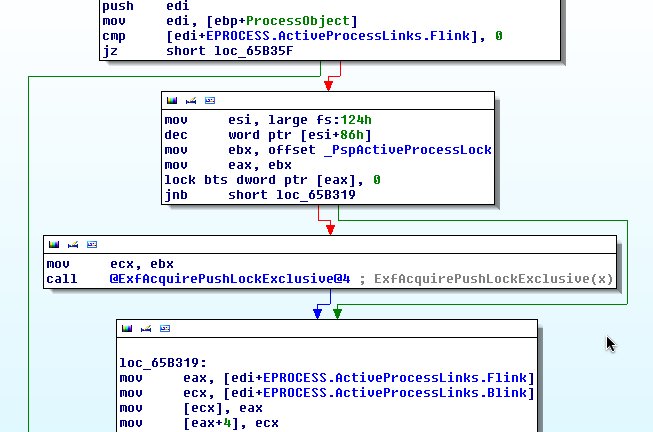This screenshot has width=653, height=432.
Task: Click loc_65B319 target in jnb line
Action: coord(316,195)
